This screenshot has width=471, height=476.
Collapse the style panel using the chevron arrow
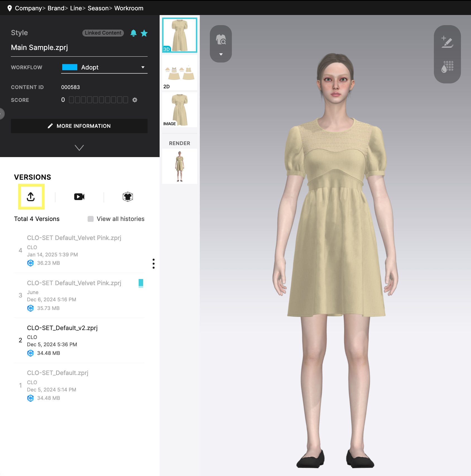79,148
